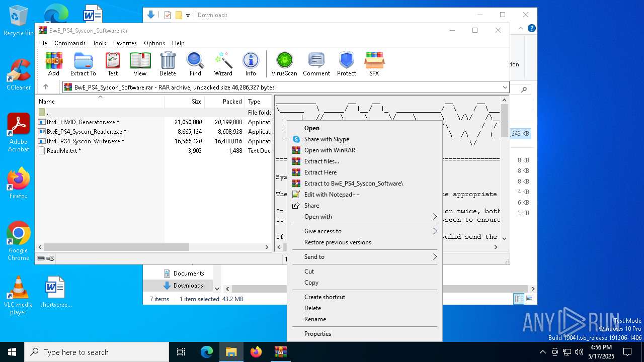
Task: Select BwE_PS4_Syscon_Reader.exe row
Action: [154, 132]
